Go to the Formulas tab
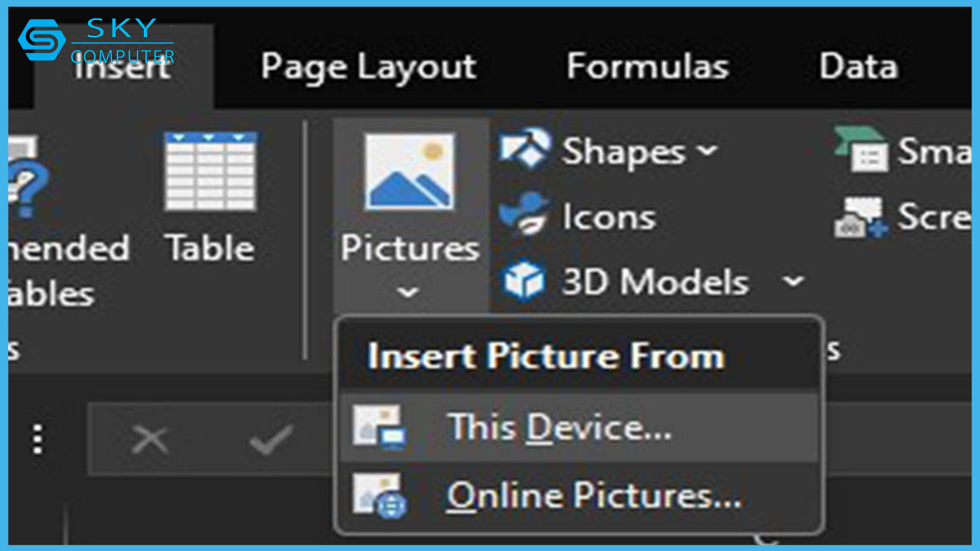980x551 pixels. (647, 67)
